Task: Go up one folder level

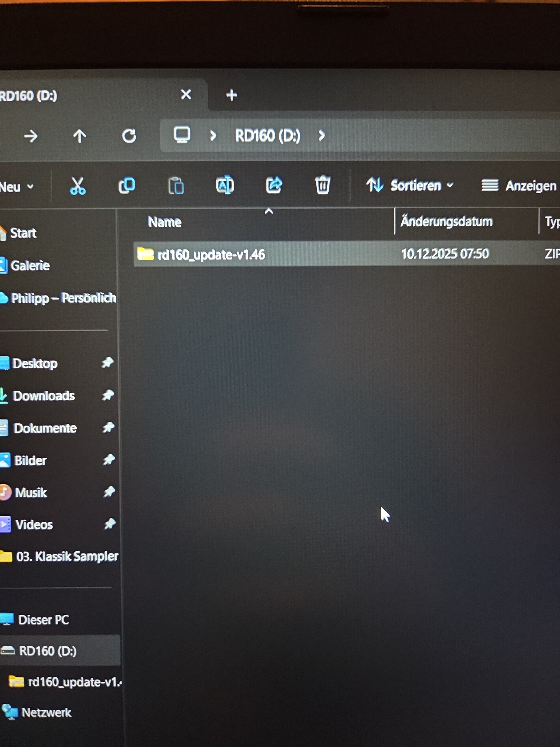Action: pos(80,136)
